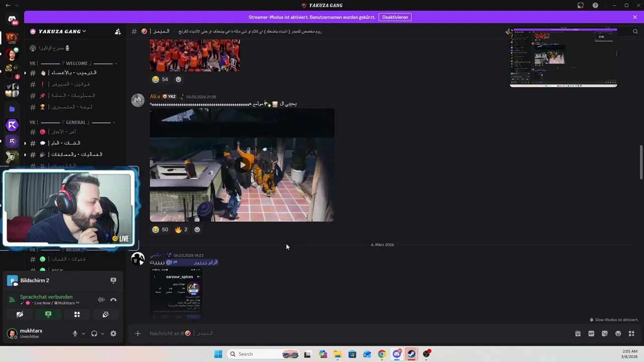The image size is (644, 362).
Task: Open the GIF picker
Action: [591, 333]
